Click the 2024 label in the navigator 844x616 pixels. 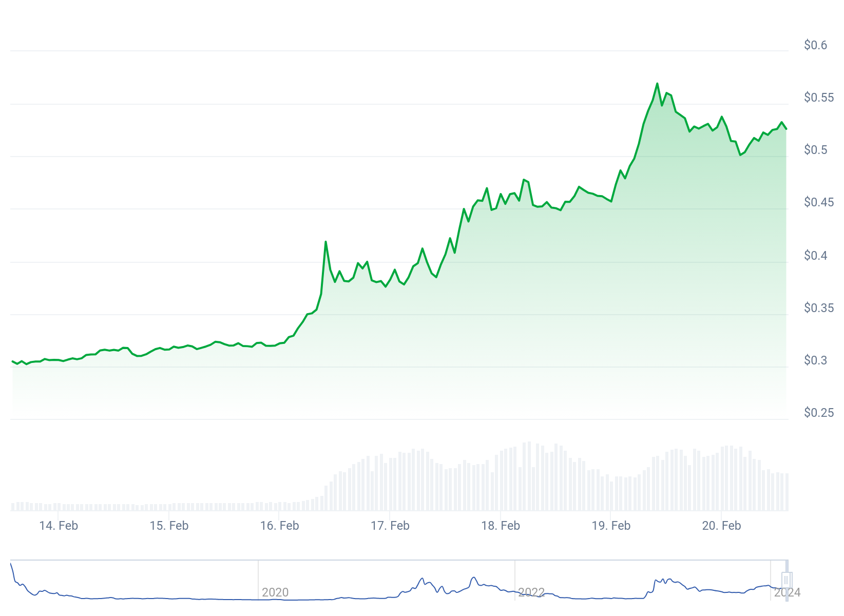pos(787,593)
